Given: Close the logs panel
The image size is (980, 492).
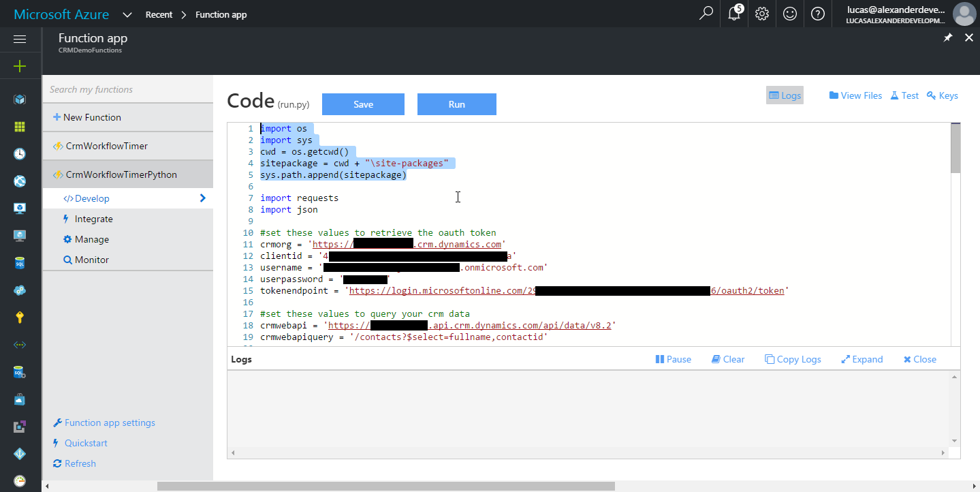Looking at the screenshot, I should coord(920,359).
